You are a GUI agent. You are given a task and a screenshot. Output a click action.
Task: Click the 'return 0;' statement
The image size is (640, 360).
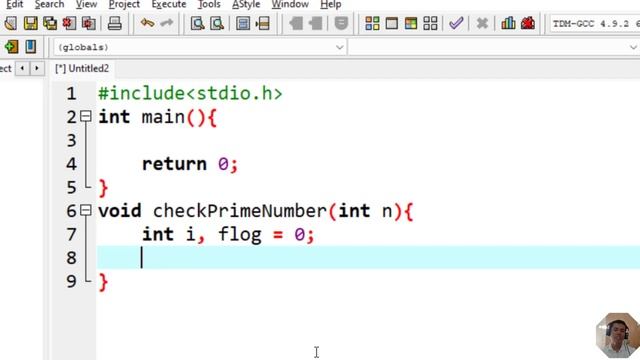tap(190, 164)
